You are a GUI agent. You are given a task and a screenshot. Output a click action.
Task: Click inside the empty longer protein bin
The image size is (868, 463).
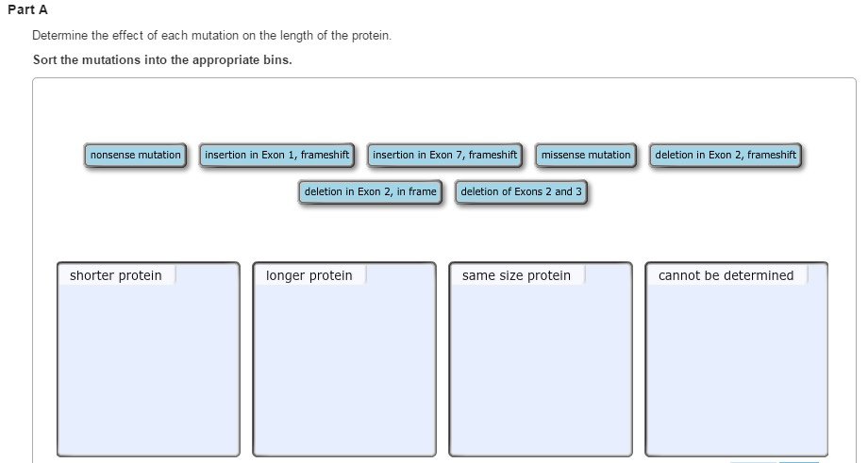point(344,368)
